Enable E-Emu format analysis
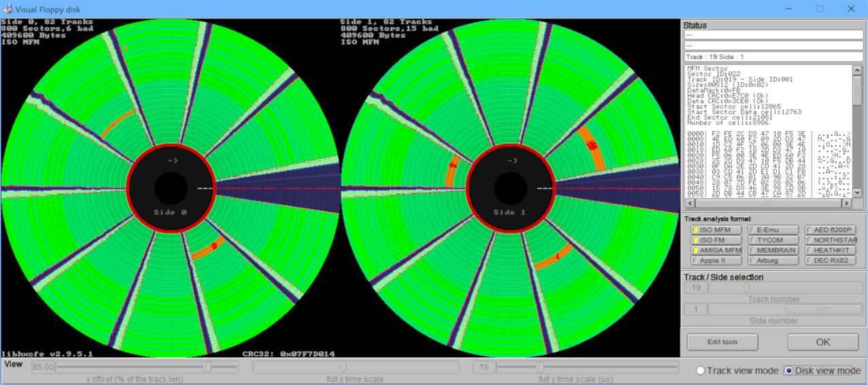This screenshot has height=385, width=868. click(773, 230)
